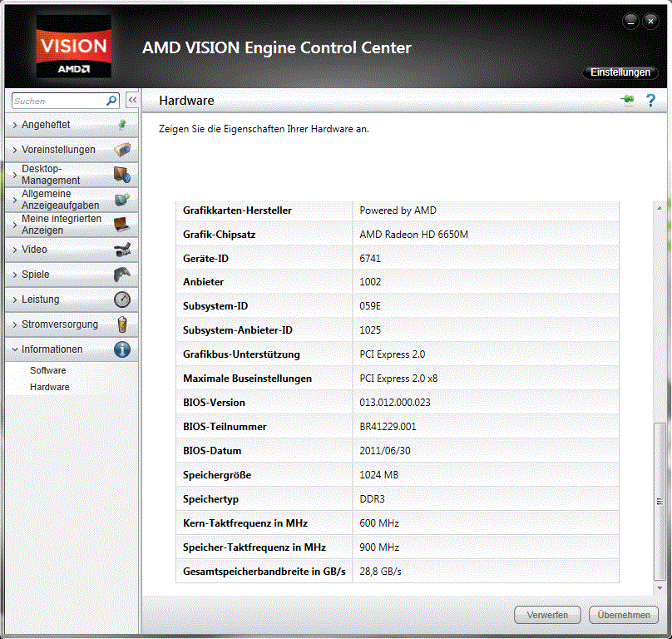Click the Übernehmen button

click(x=624, y=615)
